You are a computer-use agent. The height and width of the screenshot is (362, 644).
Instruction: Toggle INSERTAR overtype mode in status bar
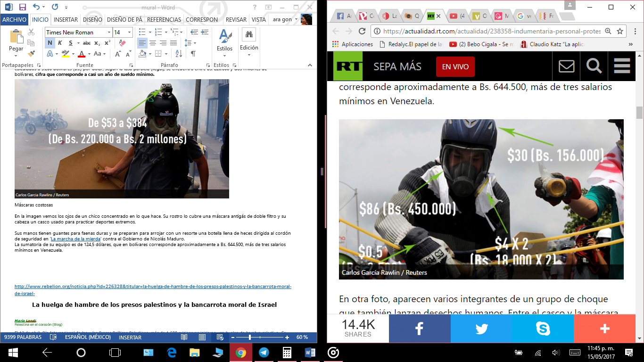130,337
